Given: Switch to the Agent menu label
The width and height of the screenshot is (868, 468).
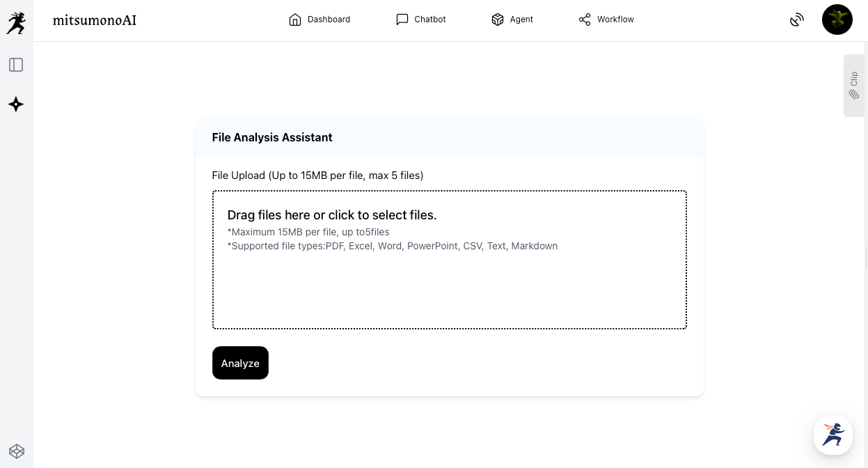Looking at the screenshot, I should point(521,19).
